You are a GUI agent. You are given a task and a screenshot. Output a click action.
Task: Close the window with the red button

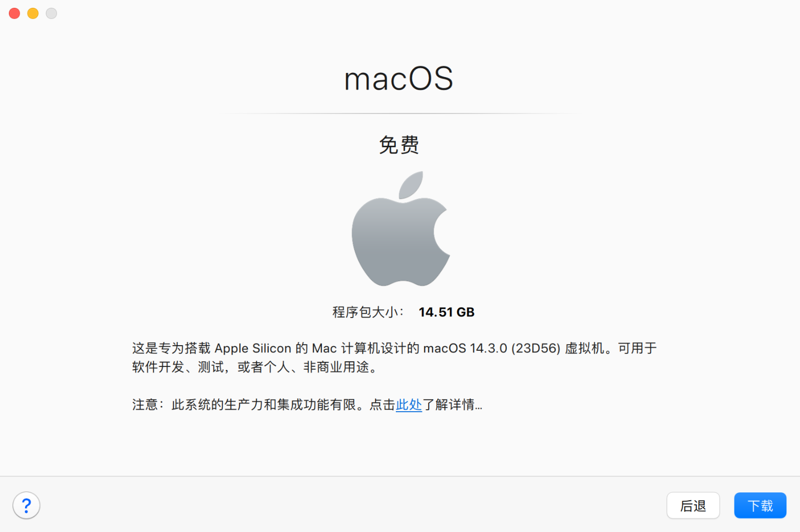15,14
